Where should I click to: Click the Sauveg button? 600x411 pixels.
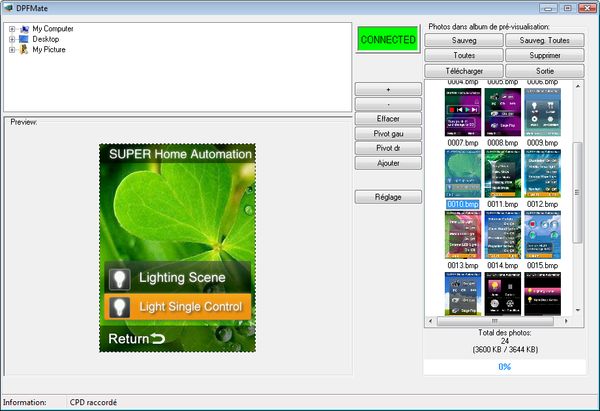point(464,40)
